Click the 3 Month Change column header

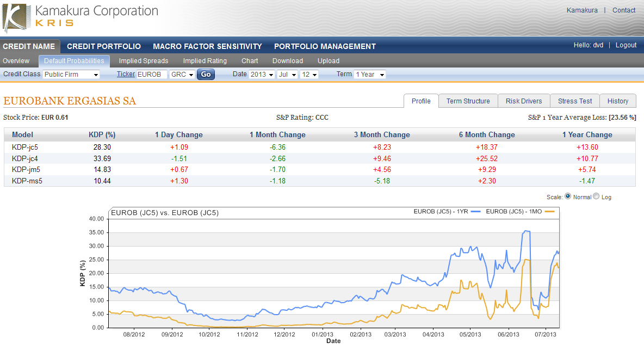[x=382, y=135]
